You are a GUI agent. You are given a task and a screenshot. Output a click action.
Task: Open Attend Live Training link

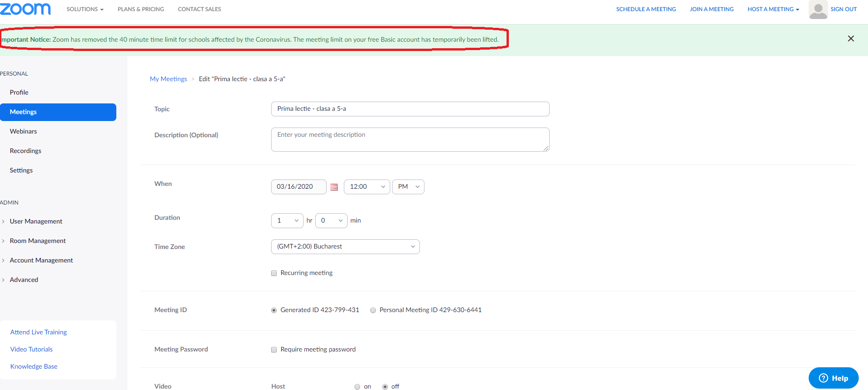(x=38, y=332)
